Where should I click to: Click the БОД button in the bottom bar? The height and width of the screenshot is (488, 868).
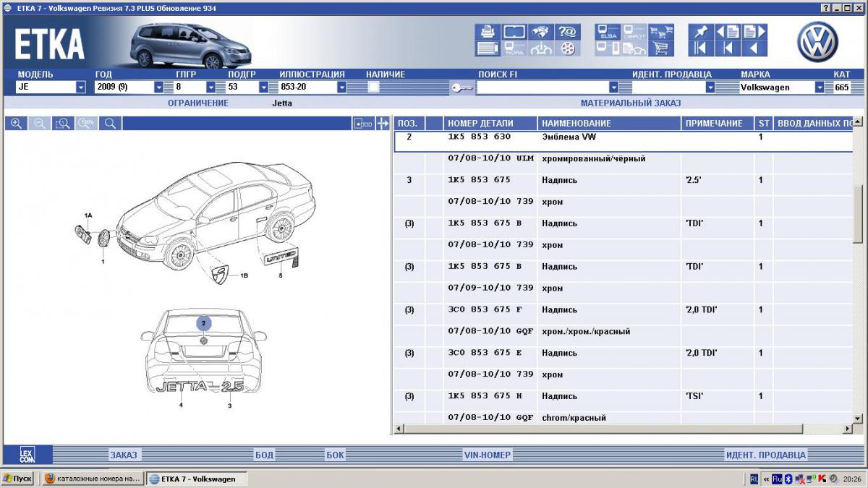(264, 455)
